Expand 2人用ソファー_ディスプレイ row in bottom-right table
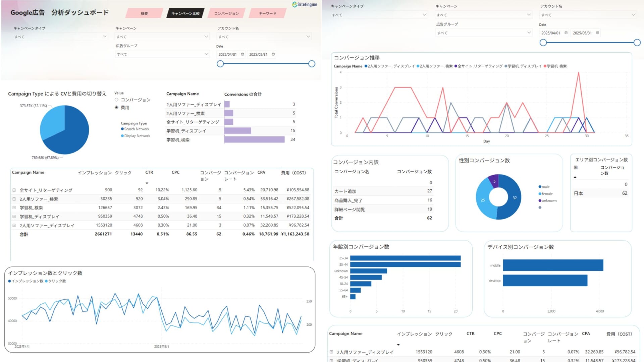Image resolution: width=644 pixels, height=362 pixels. point(331,352)
